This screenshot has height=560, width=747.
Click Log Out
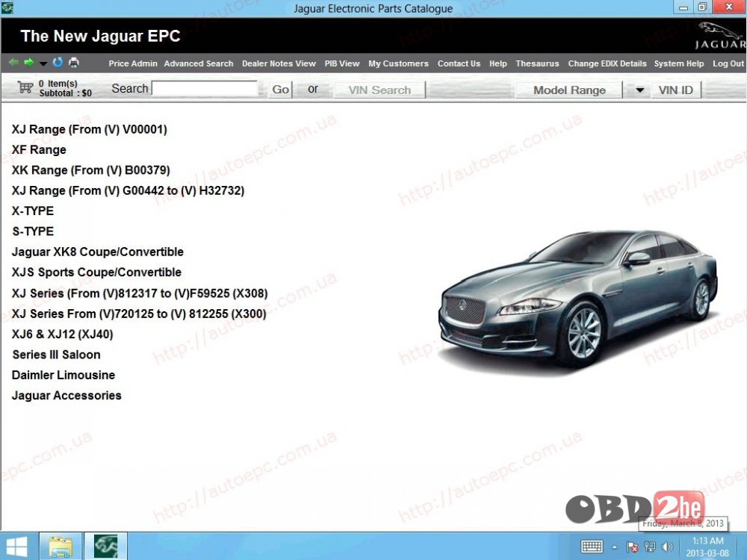click(728, 63)
